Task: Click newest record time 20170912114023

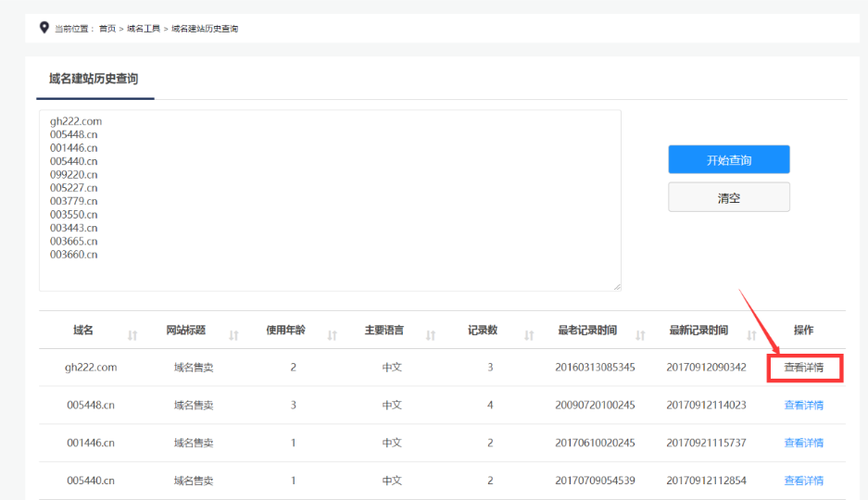Action: tap(707, 405)
